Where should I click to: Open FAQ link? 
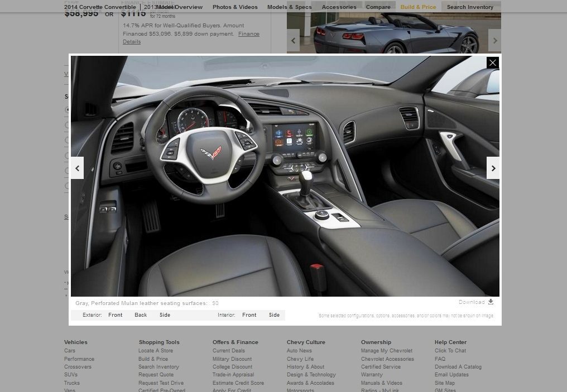click(x=440, y=359)
